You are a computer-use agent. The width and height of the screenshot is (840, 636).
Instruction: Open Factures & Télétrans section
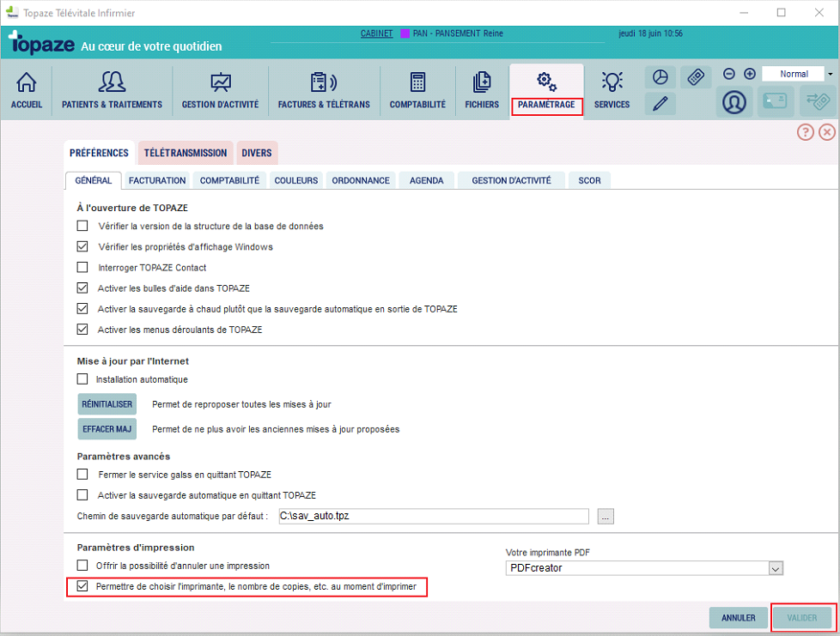[324, 90]
